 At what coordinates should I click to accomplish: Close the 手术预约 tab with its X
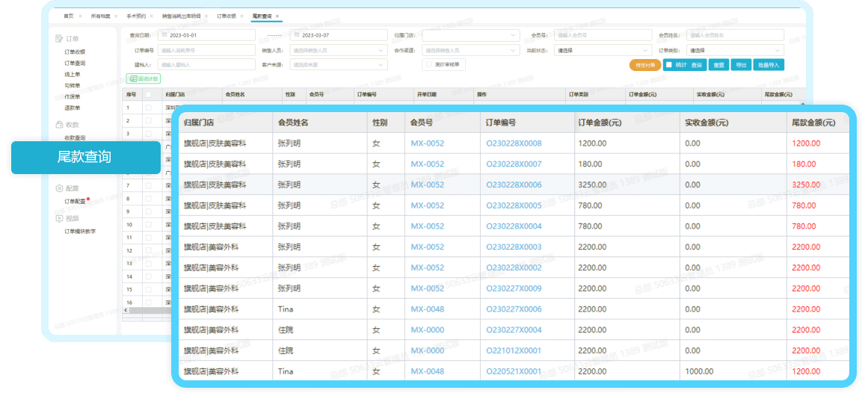152,16
